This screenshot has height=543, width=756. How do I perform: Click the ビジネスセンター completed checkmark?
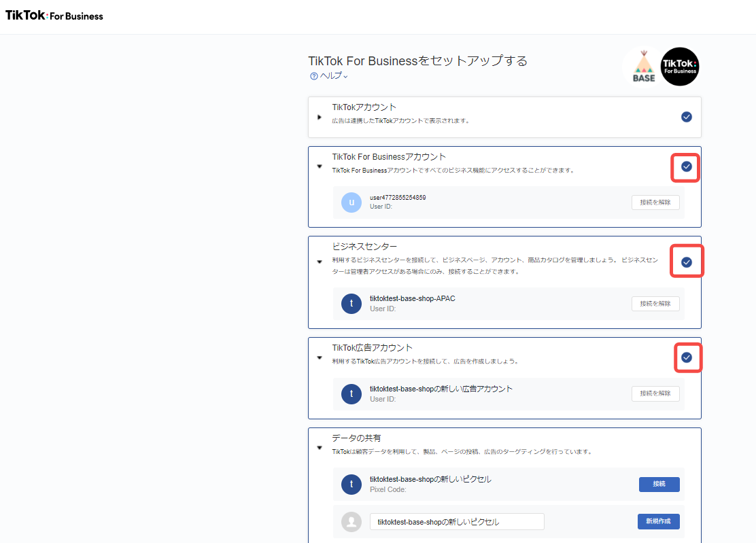(687, 262)
